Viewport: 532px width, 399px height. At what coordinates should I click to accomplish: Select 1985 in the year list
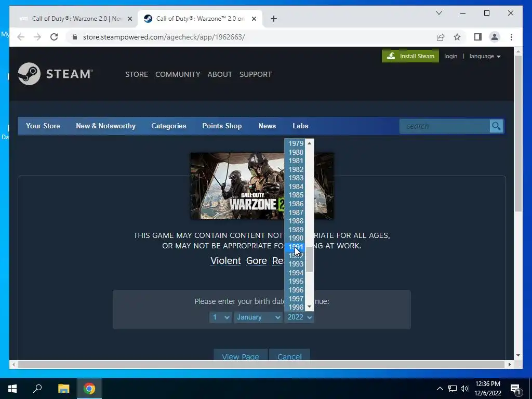pos(296,195)
